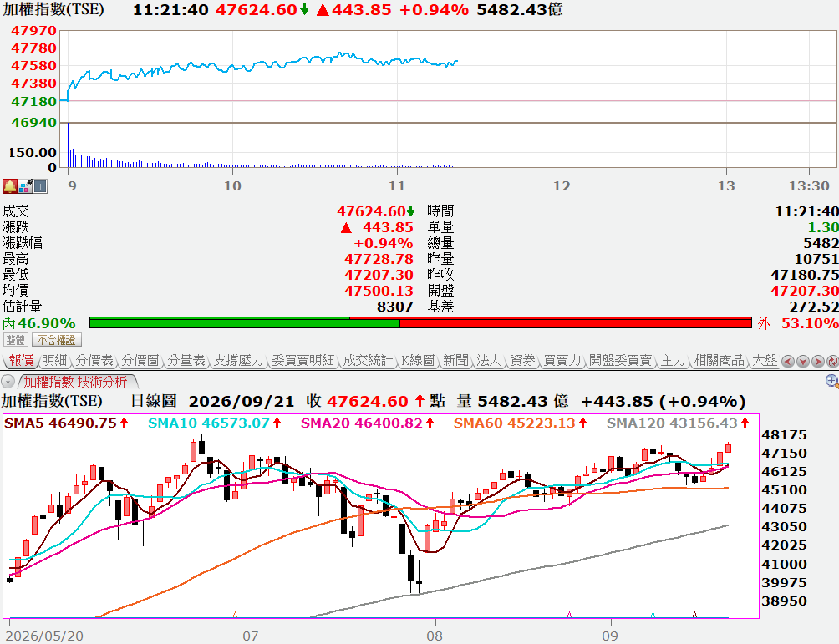
Task: Open the 資券 tab
Action: tap(522, 361)
